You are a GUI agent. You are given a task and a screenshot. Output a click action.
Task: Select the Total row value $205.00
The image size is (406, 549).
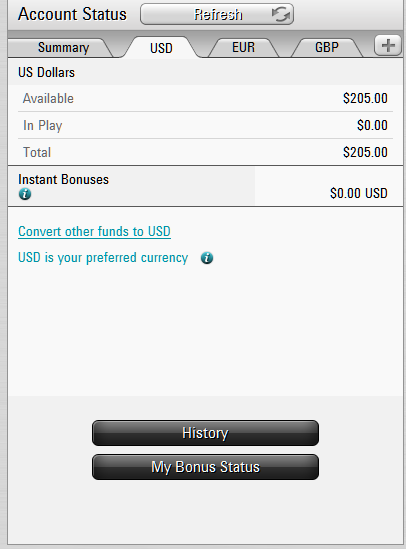coord(365,152)
